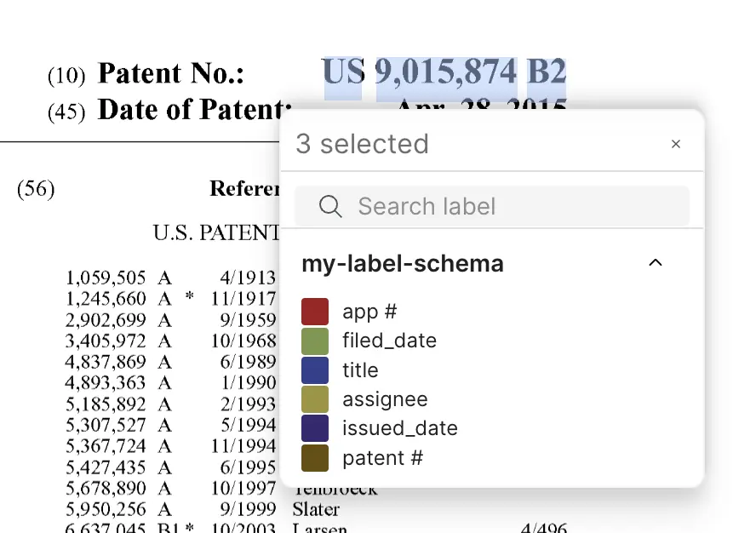This screenshot has height=533, width=756.
Task: Select the patent # brown swatch
Action: pos(315,458)
